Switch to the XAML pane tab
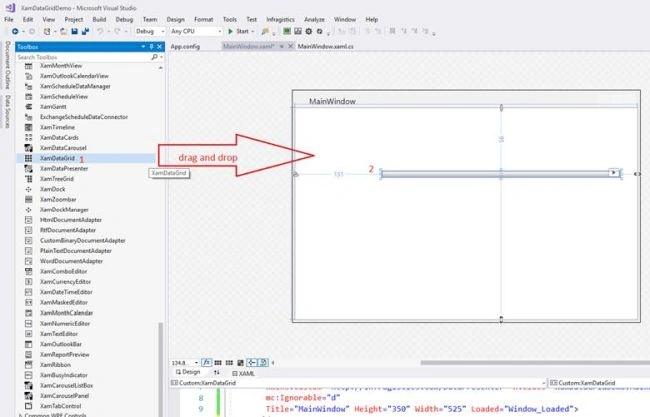 click(x=244, y=373)
